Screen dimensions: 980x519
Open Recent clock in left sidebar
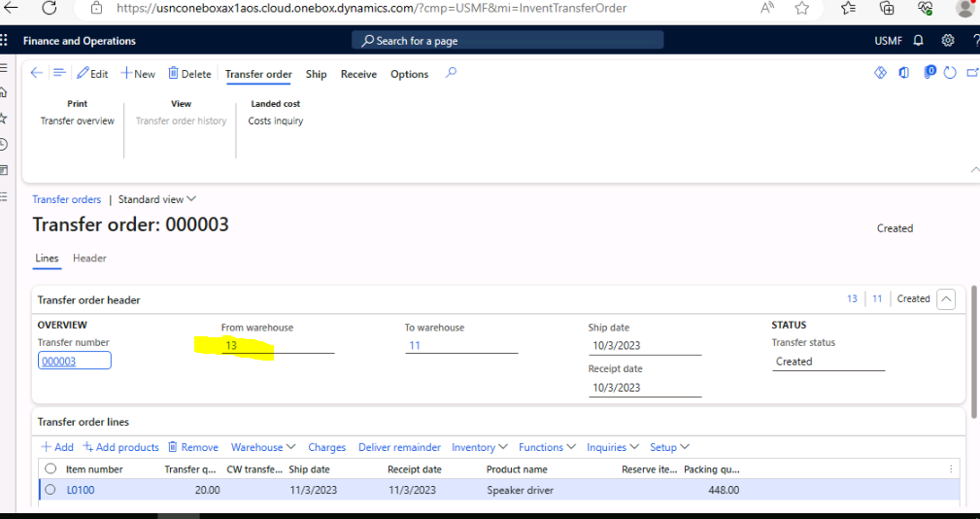click(x=3, y=145)
